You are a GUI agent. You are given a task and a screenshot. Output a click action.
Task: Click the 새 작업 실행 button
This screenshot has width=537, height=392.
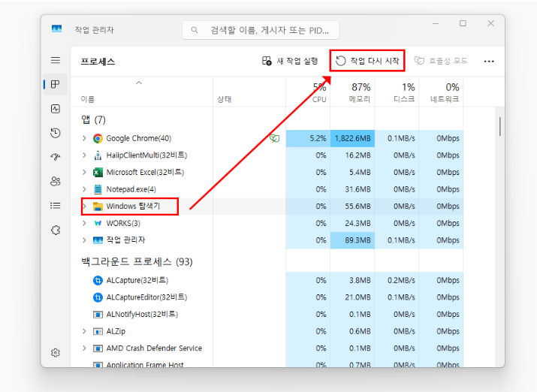[x=290, y=61]
